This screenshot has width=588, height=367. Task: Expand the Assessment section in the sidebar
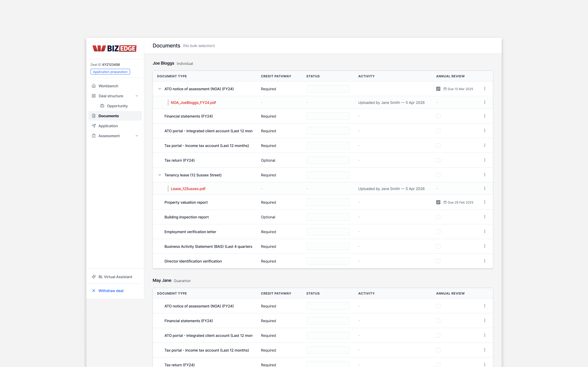137,136
